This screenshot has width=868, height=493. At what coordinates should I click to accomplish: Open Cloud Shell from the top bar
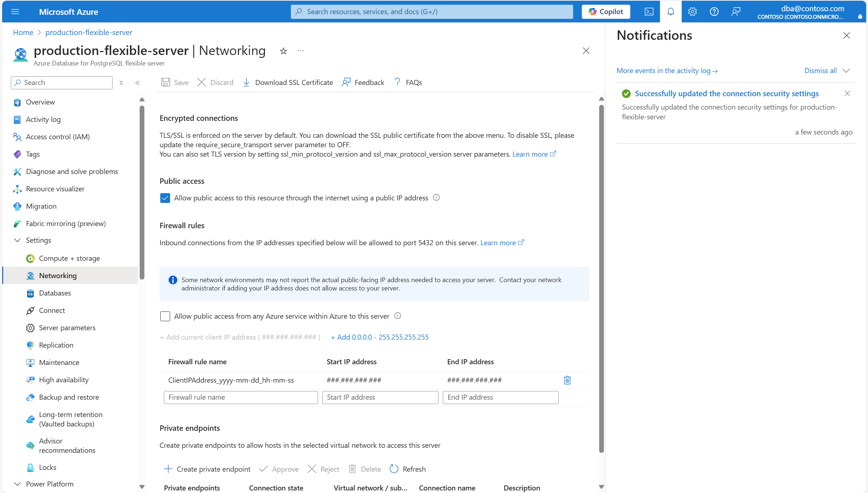click(x=649, y=12)
